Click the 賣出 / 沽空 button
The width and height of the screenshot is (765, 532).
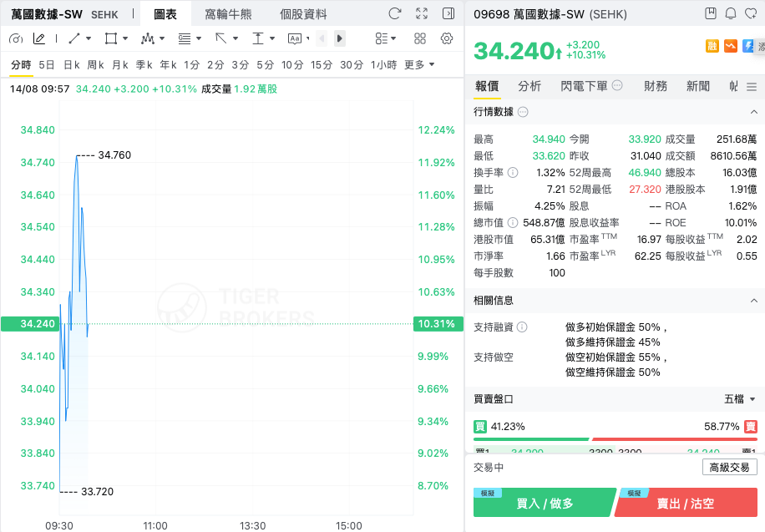click(x=686, y=502)
